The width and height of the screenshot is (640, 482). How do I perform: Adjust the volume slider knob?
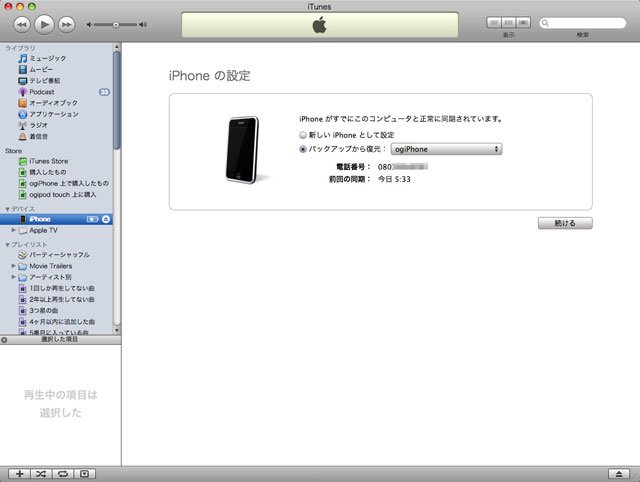coord(116,25)
